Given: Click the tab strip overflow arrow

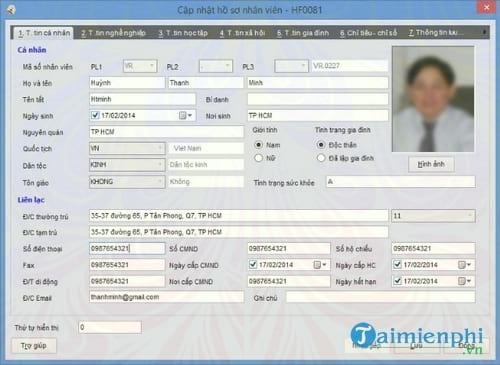Looking at the screenshot, I should click(484, 32).
